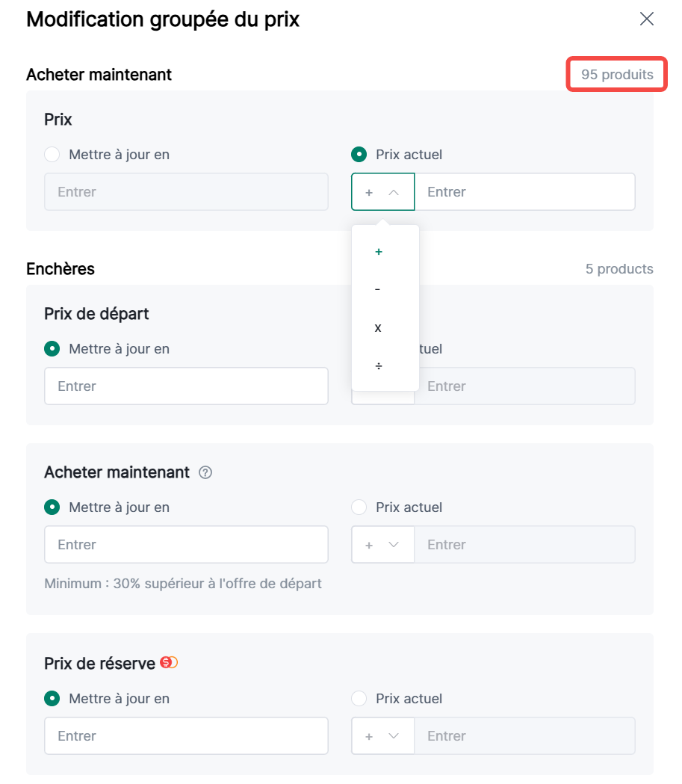Collapse the open operator dropdown under Prix

(x=382, y=192)
